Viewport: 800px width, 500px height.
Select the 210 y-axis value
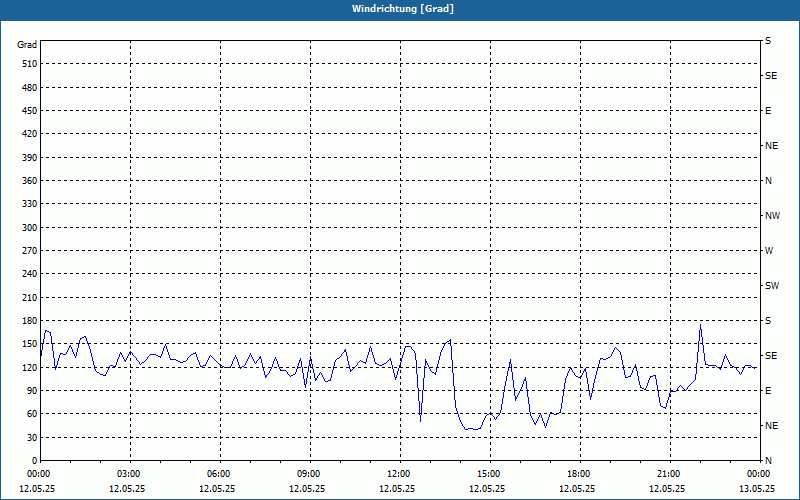(x=30, y=297)
